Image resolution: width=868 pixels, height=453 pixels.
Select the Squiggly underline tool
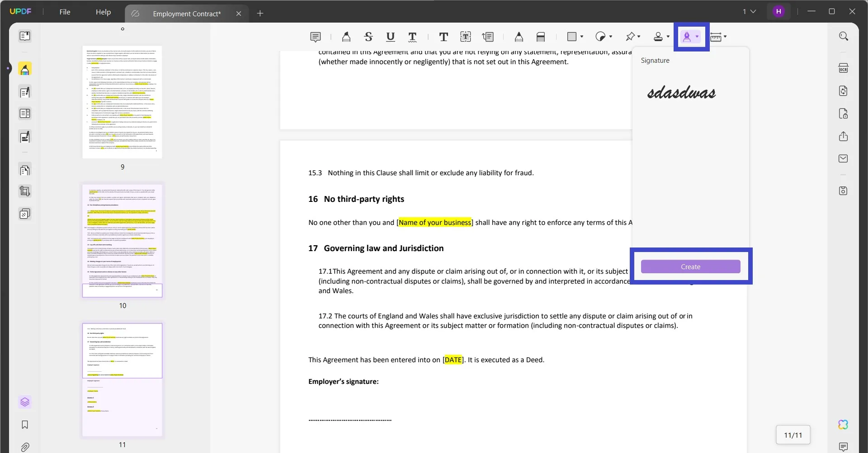(x=412, y=37)
